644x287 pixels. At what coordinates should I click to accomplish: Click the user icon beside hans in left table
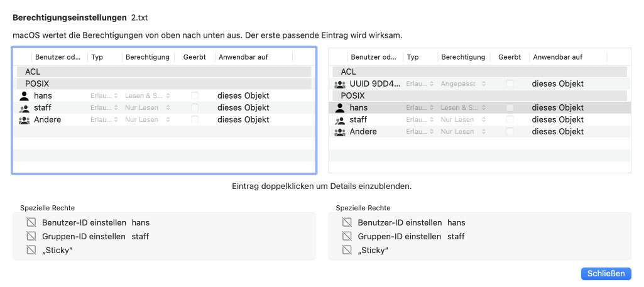pos(25,96)
